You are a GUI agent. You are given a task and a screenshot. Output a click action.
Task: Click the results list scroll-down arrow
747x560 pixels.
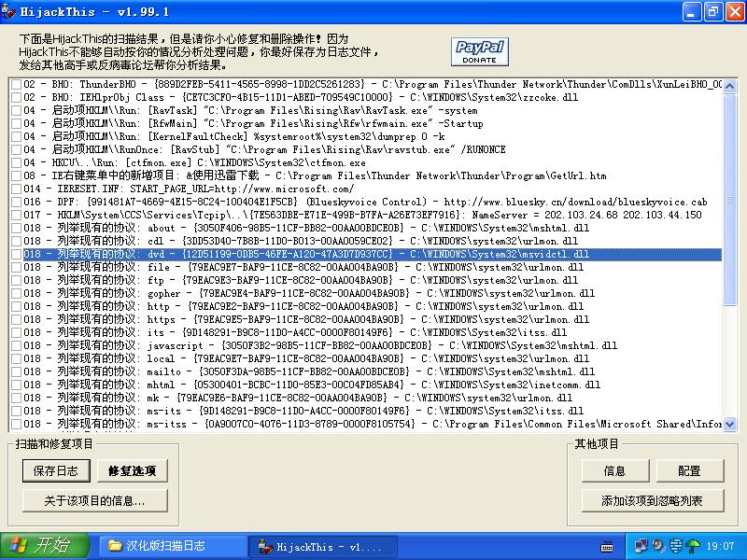(729, 424)
